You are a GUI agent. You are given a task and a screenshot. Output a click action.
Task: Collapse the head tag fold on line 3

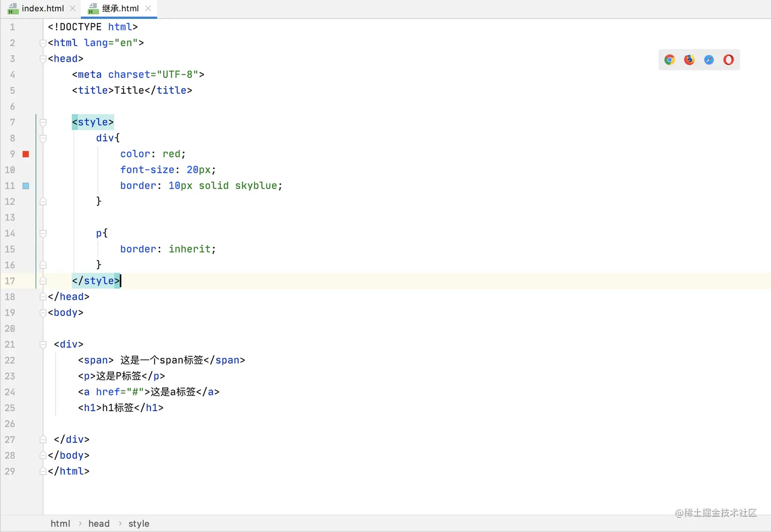tap(43, 59)
